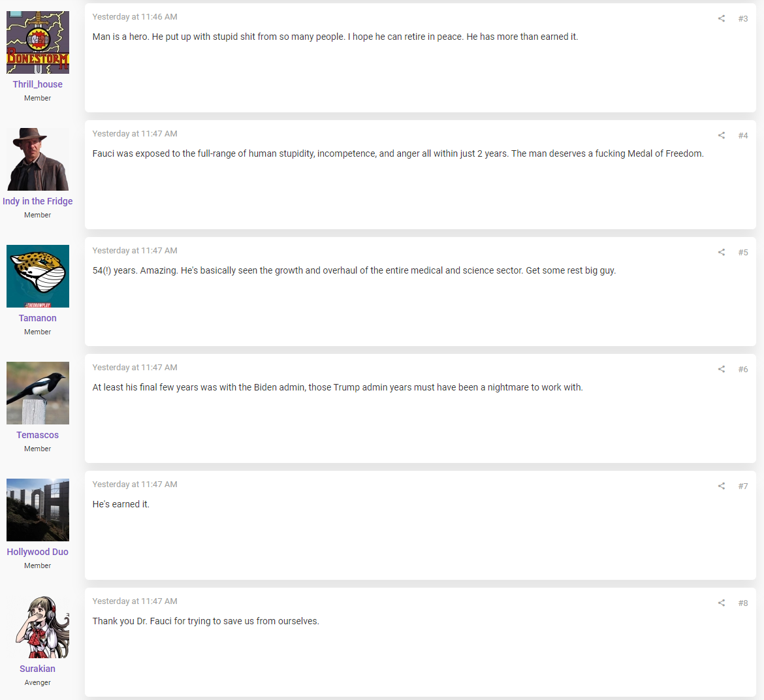This screenshot has height=700, width=764.
Task: Click share icon on post #4
Action: pos(721,135)
